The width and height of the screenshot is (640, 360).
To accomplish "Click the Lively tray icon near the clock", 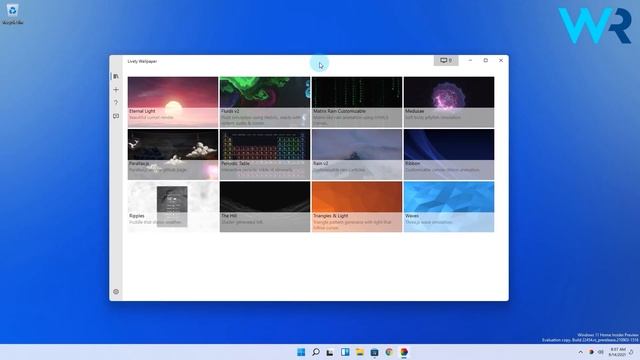I will [x=591, y=352].
